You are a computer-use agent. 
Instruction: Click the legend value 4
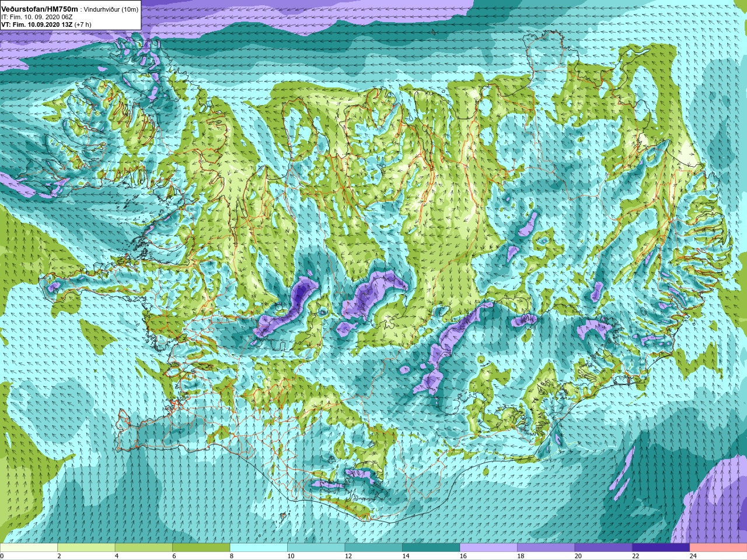[117, 556]
